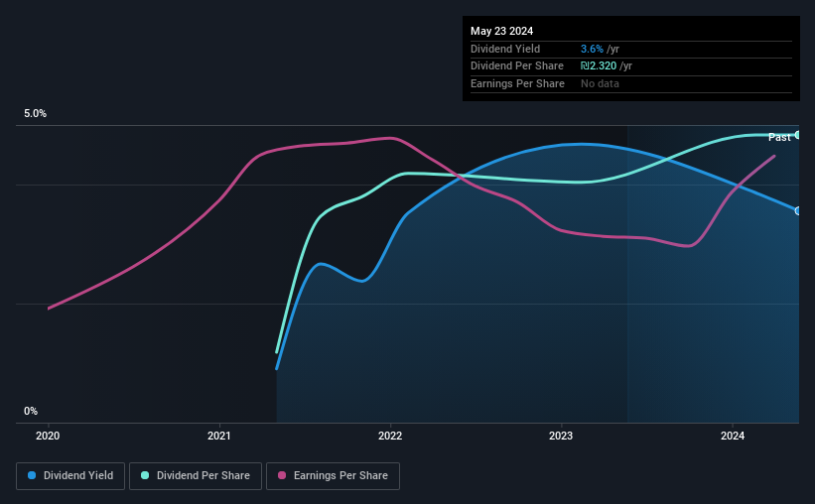Image resolution: width=815 pixels, height=504 pixels.
Task: Click the Earnings Per Share No data row
Action: 631,83
